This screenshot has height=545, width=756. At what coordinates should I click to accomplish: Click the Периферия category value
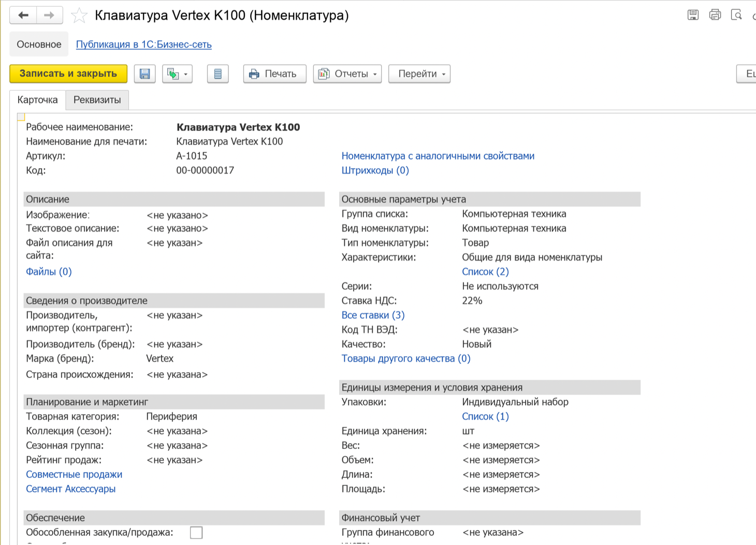pyautogui.click(x=172, y=417)
